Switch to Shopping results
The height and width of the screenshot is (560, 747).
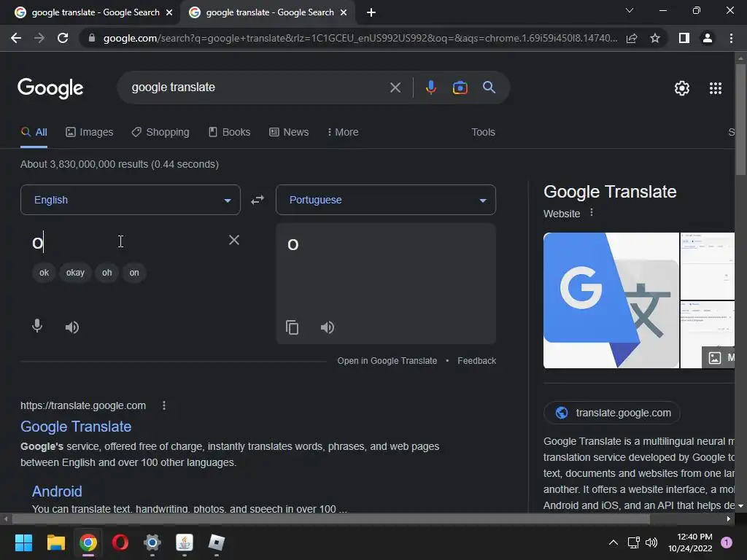160,132
